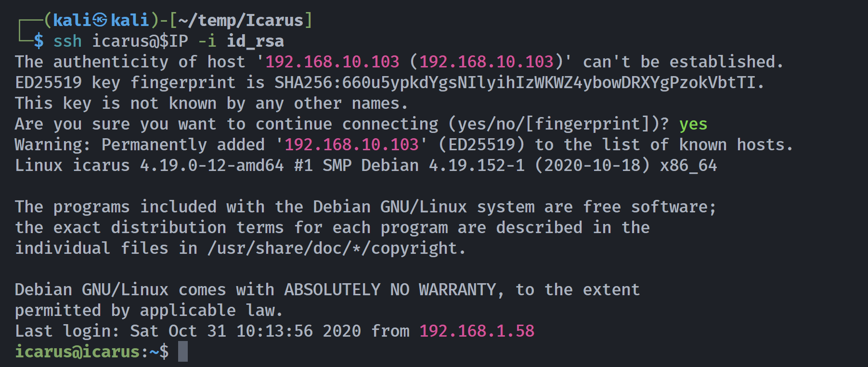Image resolution: width=868 pixels, height=367 pixels.
Task: Click the parenthesized 192.168.10.103 IP address
Action: (x=486, y=62)
